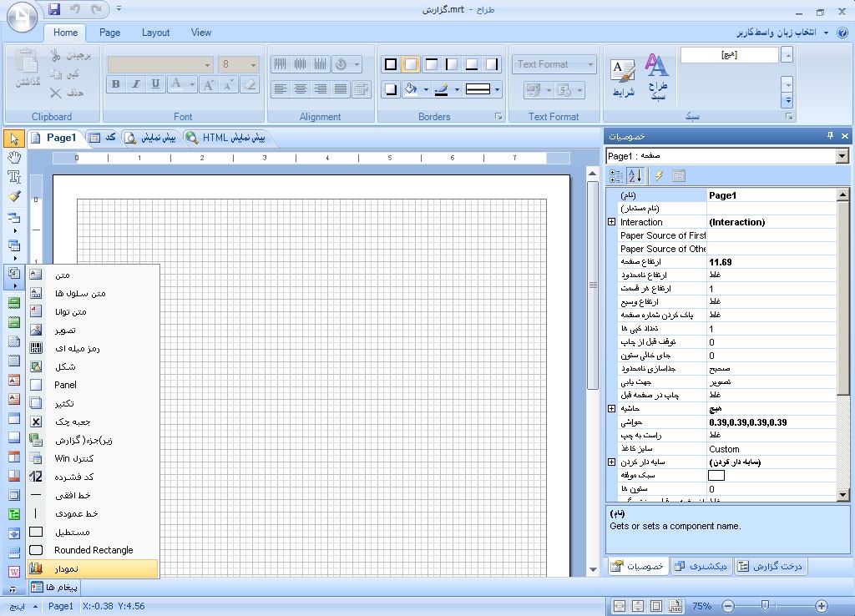Click the حواشی margins value field
Screen dimensions: 855x616
click(772, 422)
